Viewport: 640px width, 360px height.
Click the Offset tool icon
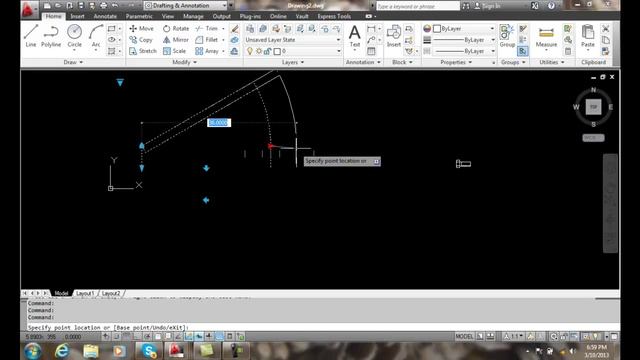(234, 51)
